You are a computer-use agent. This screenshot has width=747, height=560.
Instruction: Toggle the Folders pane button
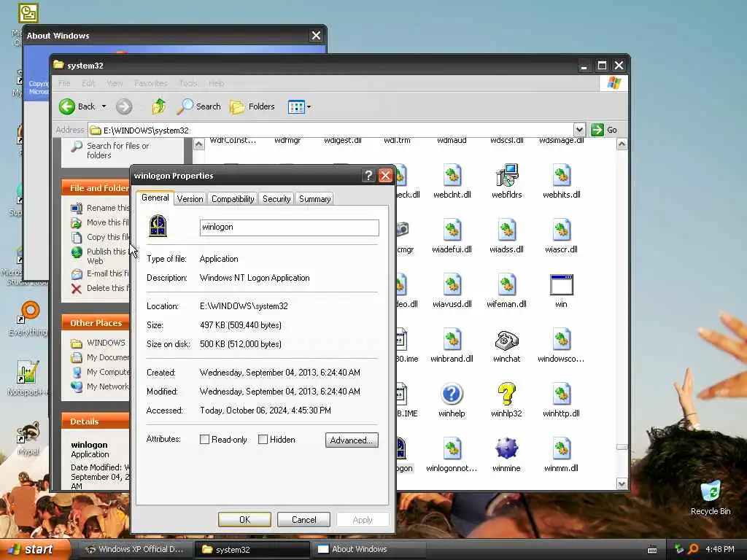(252, 106)
